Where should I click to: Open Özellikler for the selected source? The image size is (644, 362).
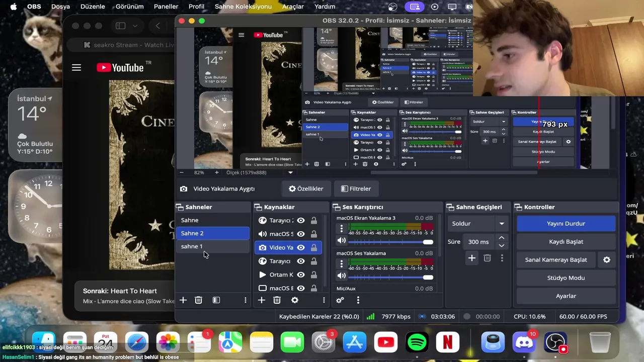tap(306, 189)
